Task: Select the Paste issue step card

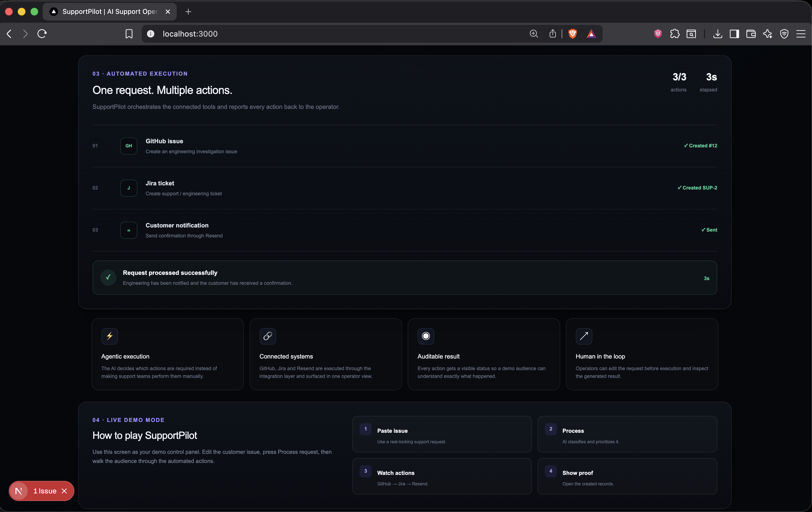Action: pyautogui.click(x=442, y=434)
